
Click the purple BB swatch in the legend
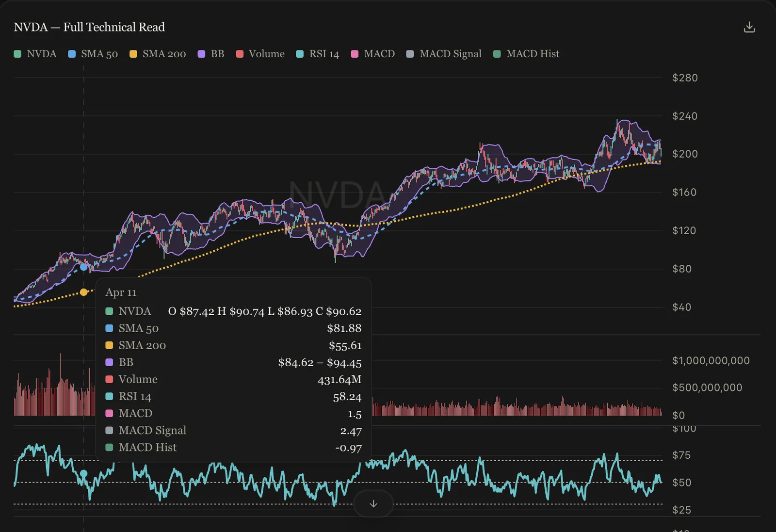[x=201, y=54]
